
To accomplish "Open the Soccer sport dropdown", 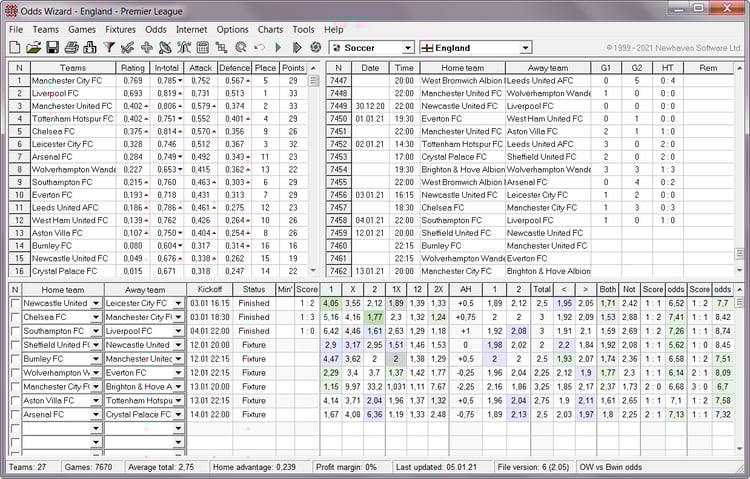I will 408,48.
